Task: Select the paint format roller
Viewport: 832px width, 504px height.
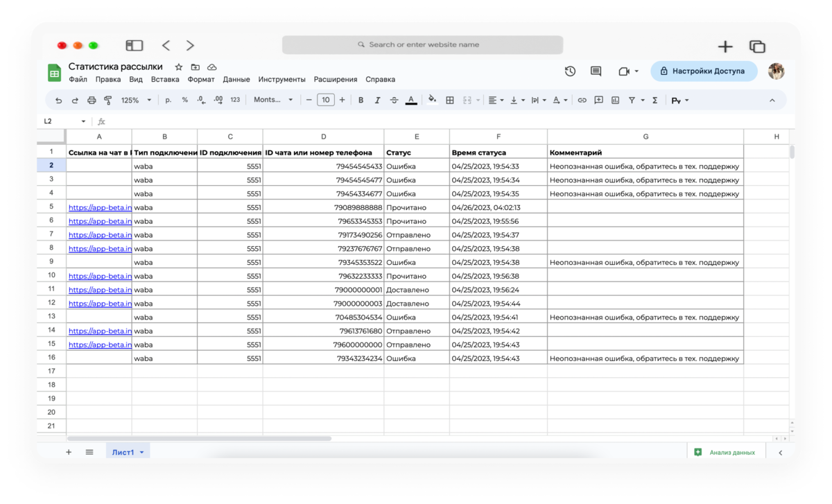Action: (x=108, y=101)
